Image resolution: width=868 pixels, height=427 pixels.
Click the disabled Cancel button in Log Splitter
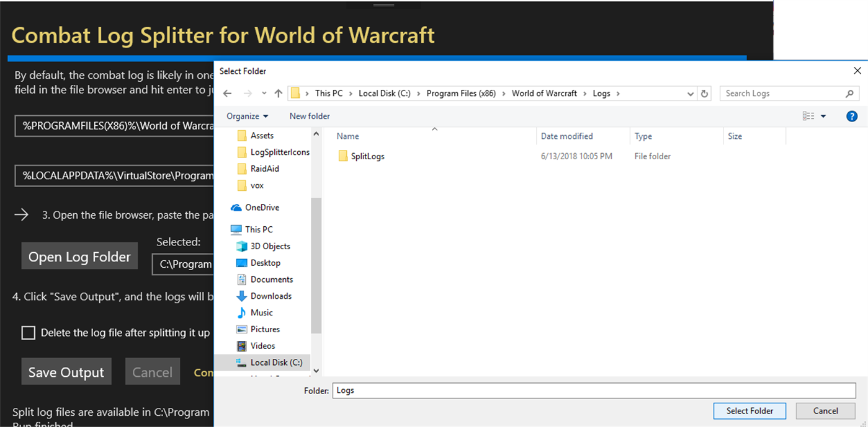click(153, 372)
